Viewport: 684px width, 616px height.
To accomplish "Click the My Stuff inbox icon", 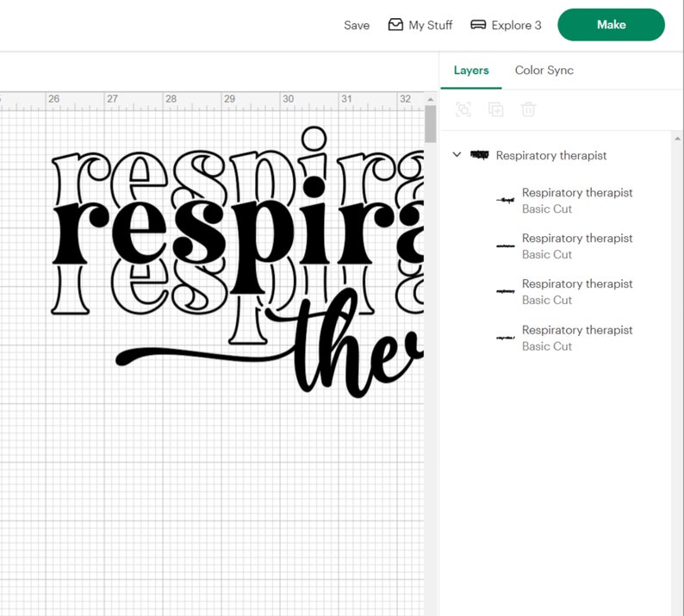I will 395,24.
